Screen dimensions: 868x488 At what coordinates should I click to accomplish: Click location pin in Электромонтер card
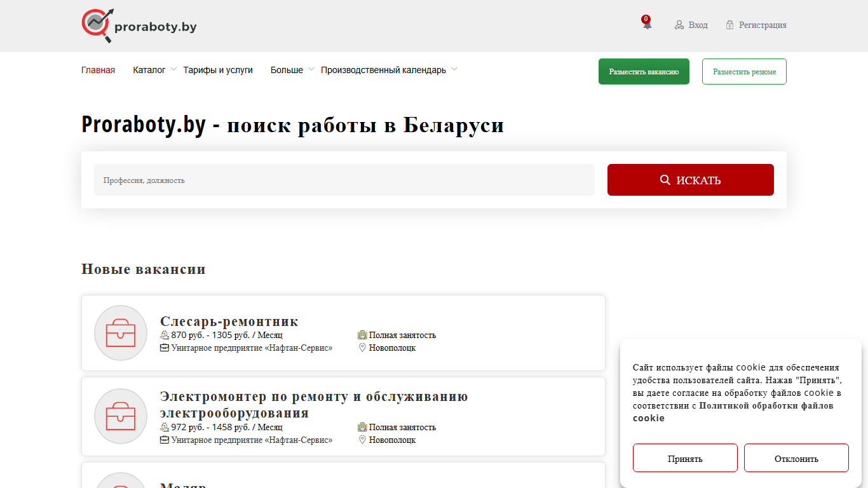click(x=362, y=440)
